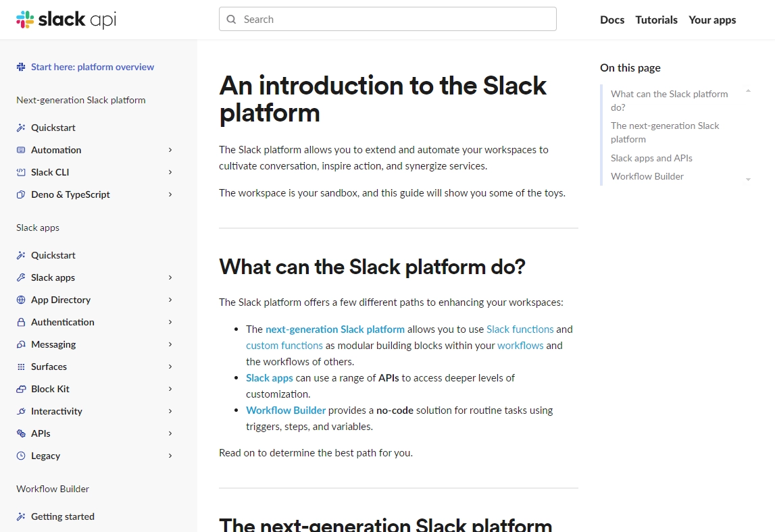Viewport: 775px width, 532px height.
Task: Expand the Authentication chevron
Action: pyautogui.click(x=170, y=321)
